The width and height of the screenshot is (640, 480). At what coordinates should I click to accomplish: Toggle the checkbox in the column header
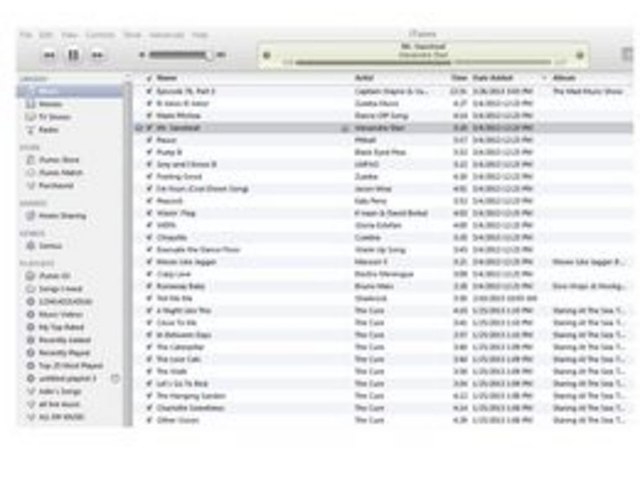pyautogui.click(x=149, y=78)
